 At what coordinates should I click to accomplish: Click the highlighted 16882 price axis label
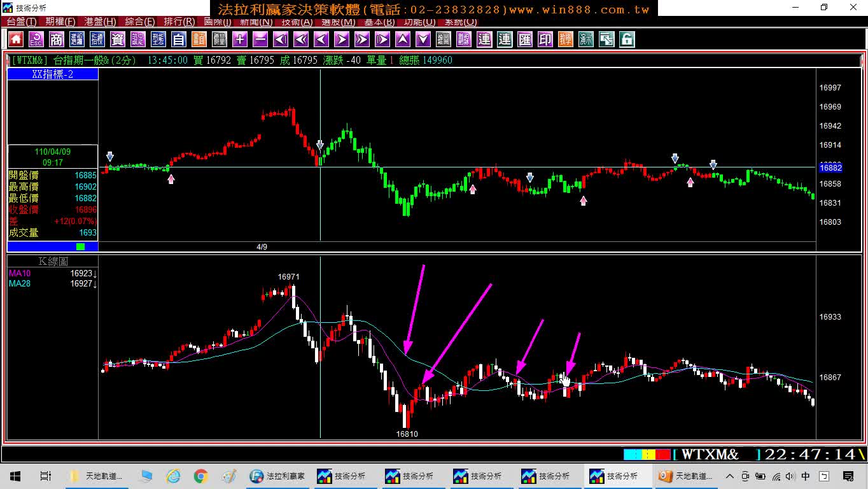(x=830, y=167)
